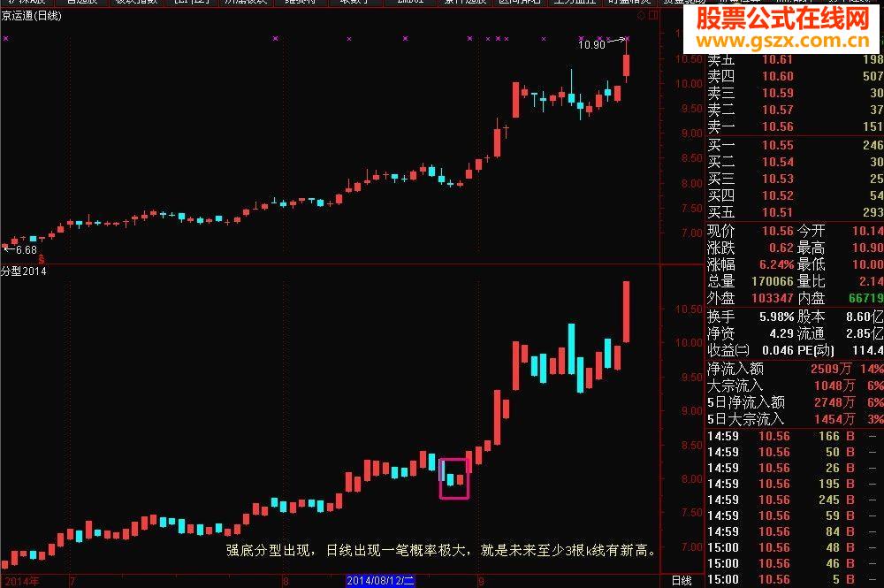Screen dimensions: 884x588
Task: Click the 收益(二) 0.046 value
Action: 777,351
